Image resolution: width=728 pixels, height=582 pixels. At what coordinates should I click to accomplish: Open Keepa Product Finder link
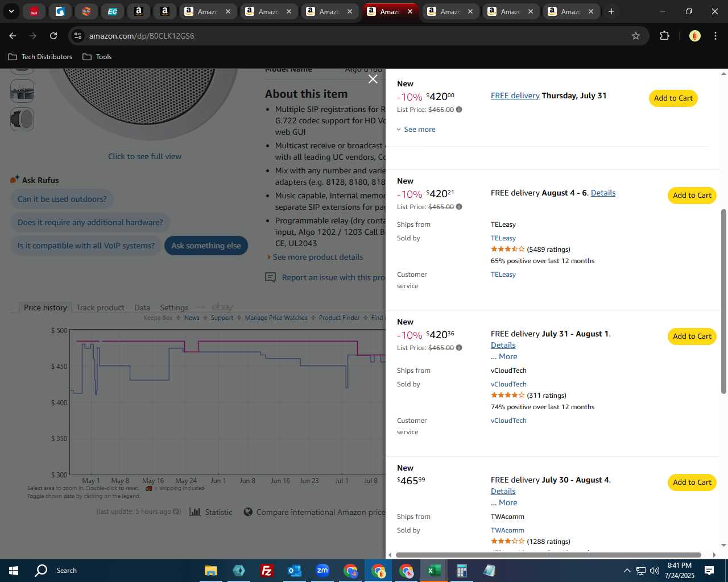pos(339,318)
